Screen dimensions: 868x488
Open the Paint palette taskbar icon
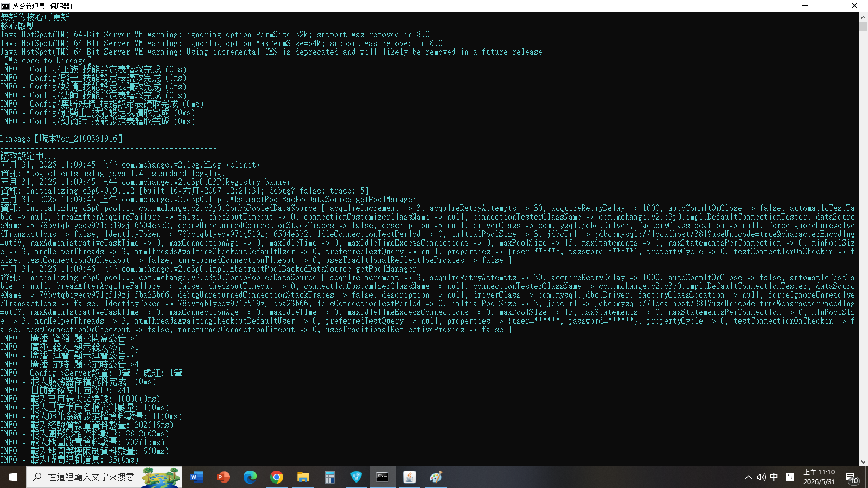436,477
